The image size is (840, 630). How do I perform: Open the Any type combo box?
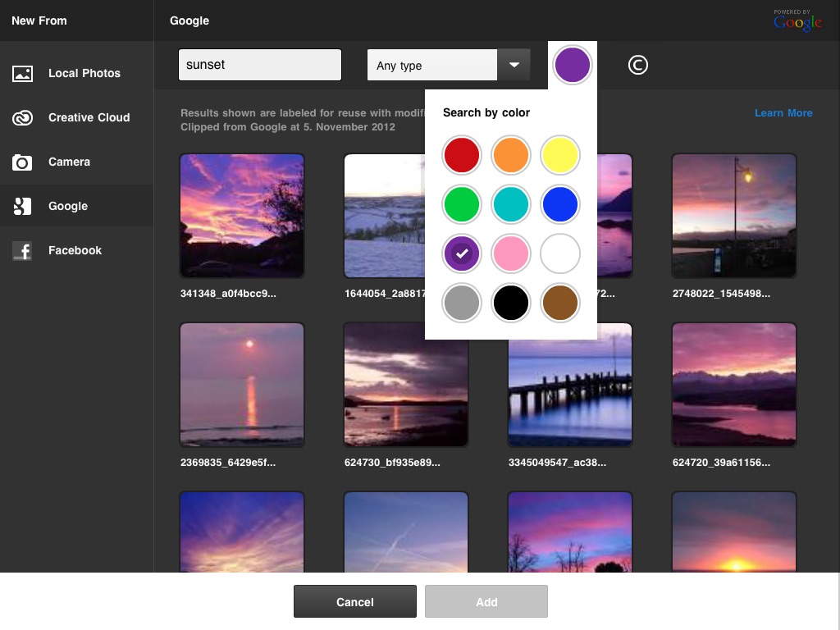click(x=449, y=65)
